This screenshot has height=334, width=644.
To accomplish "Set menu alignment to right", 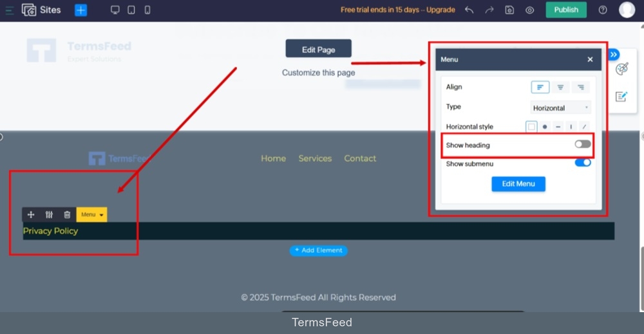I will 580,87.
